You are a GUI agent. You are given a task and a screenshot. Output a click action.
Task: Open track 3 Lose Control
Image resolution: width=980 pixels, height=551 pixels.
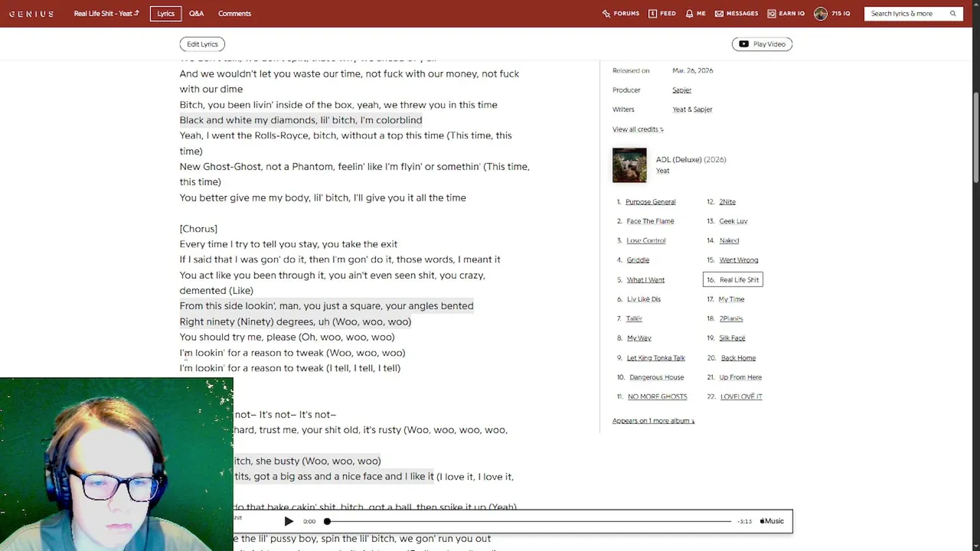[x=646, y=241]
